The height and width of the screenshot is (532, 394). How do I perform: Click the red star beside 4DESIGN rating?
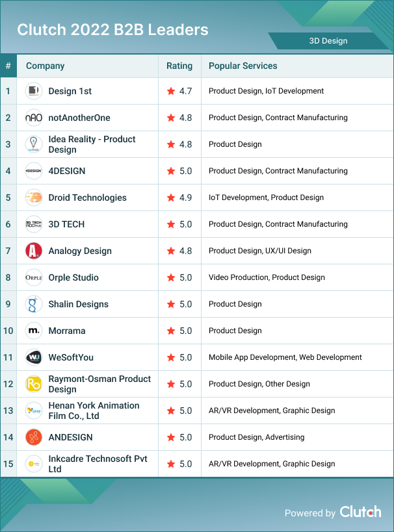(171, 171)
